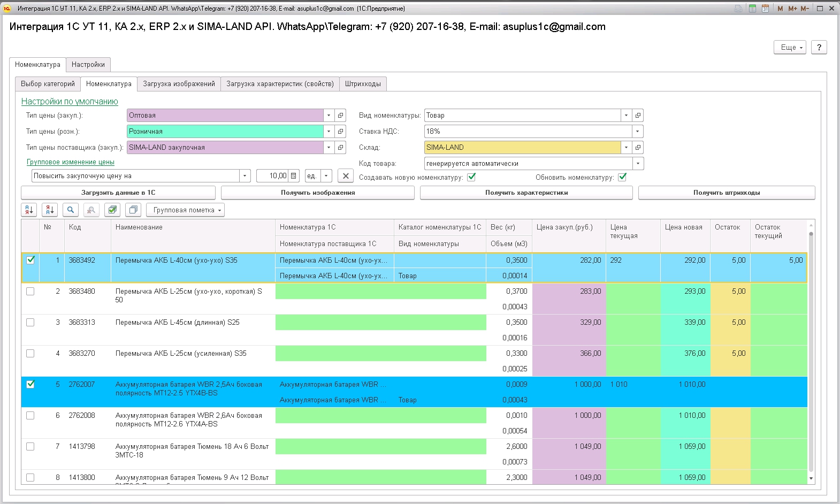The width and height of the screenshot is (840, 504).
Task: Tick the checkbox for row 3683270
Action: click(x=30, y=354)
